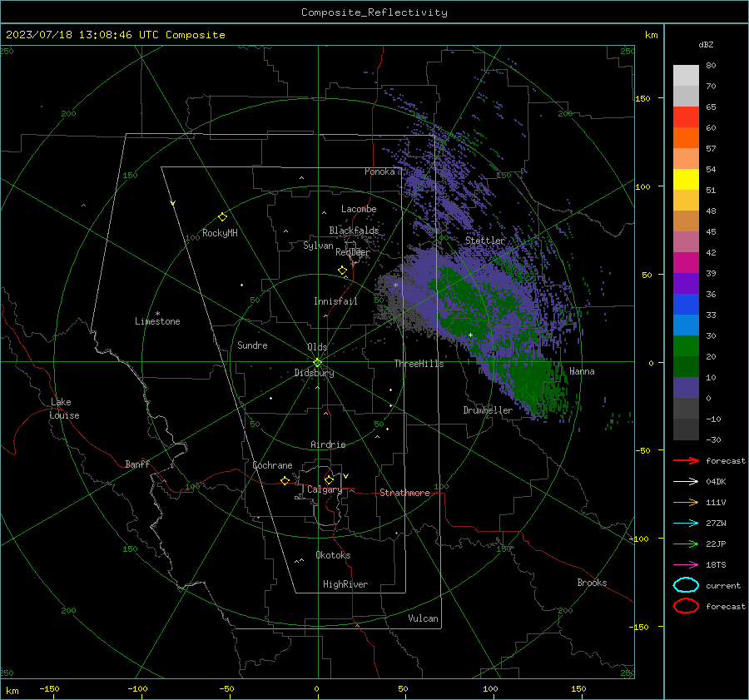The height and width of the screenshot is (700, 749).
Task: Click the red forecast arrow in legend
Action: point(686,460)
